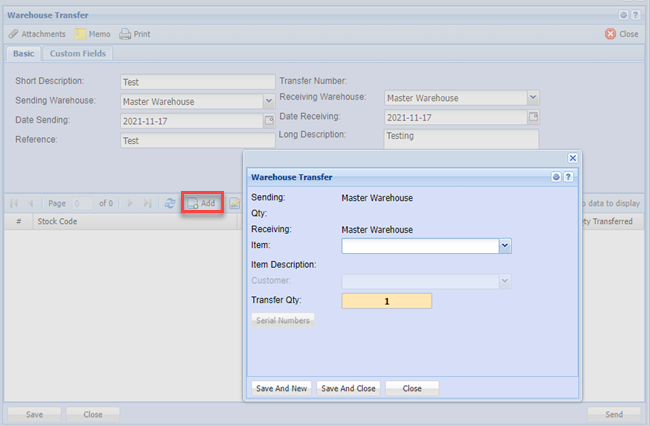This screenshot has height=426, width=650.
Task: Open the Date Receiving calendar picker
Action: (533, 117)
